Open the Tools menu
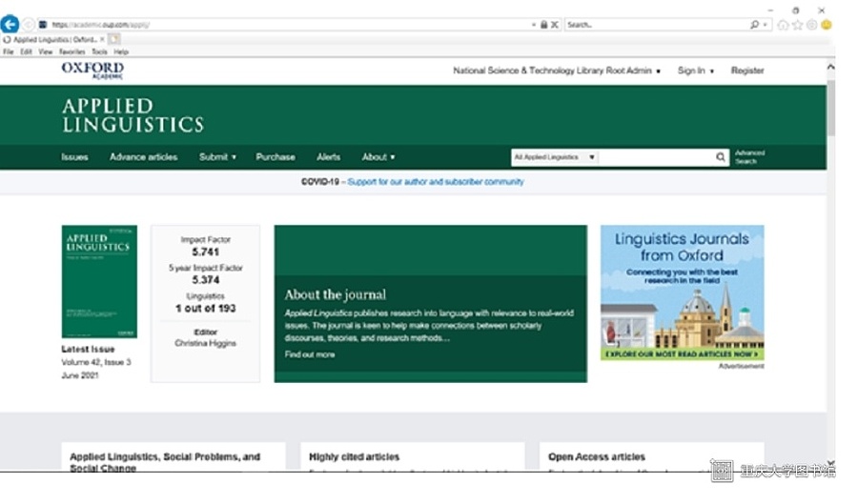 pyautogui.click(x=99, y=52)
